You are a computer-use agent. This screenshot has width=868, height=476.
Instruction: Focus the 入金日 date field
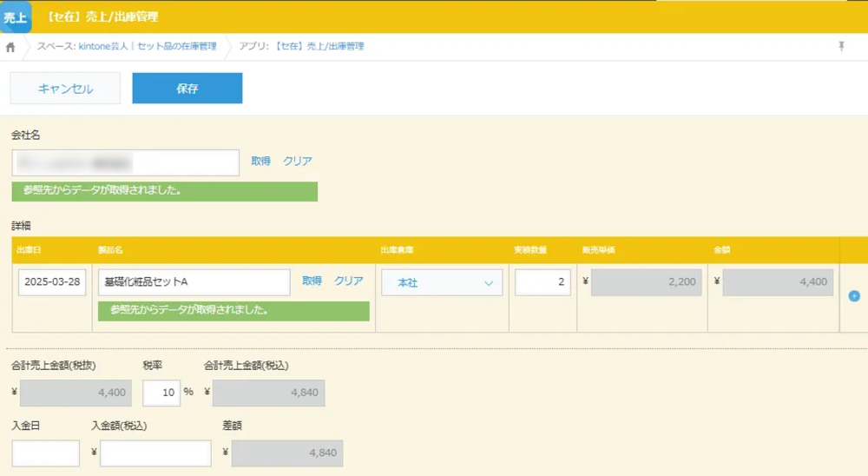[x=46, y=453]
